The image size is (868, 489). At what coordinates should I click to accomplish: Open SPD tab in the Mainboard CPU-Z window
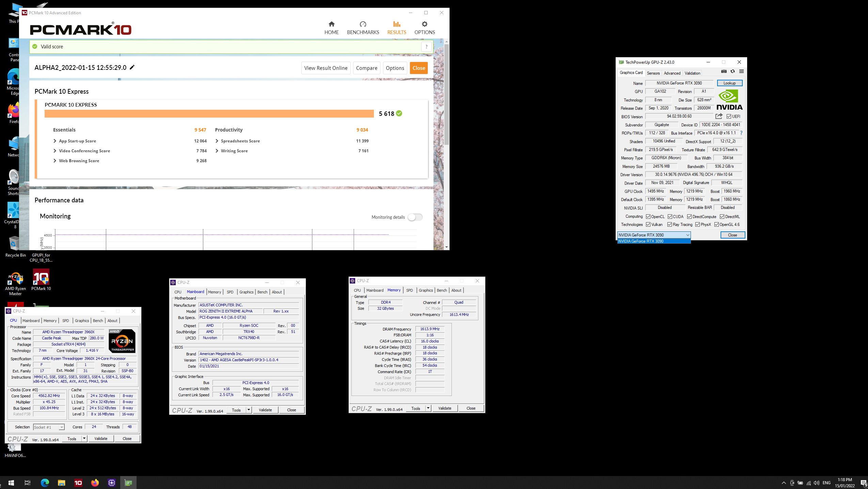230,292
